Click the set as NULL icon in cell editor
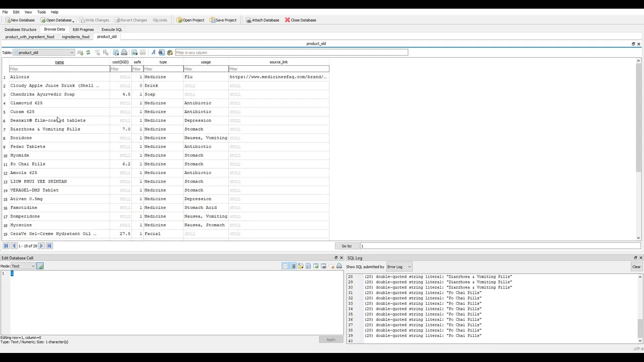This screenshot has height=362, width=644. point(333,266)
